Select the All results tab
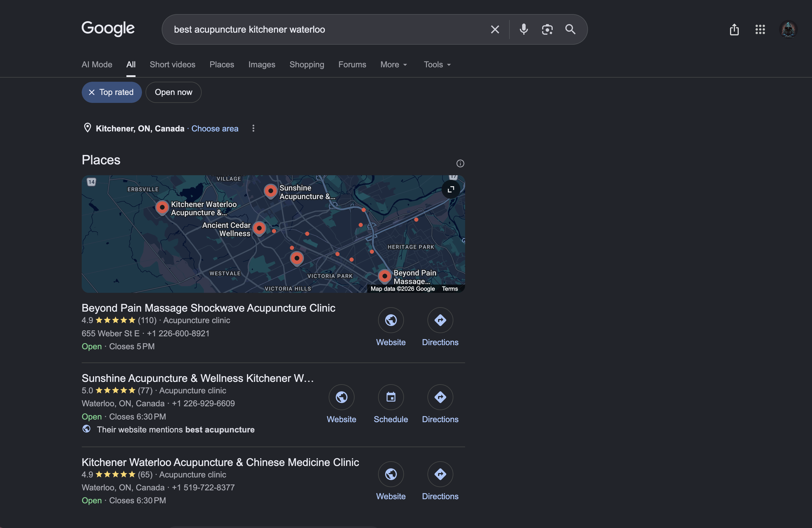The height and width of the screenshot is (528, 812). point(131,64)
